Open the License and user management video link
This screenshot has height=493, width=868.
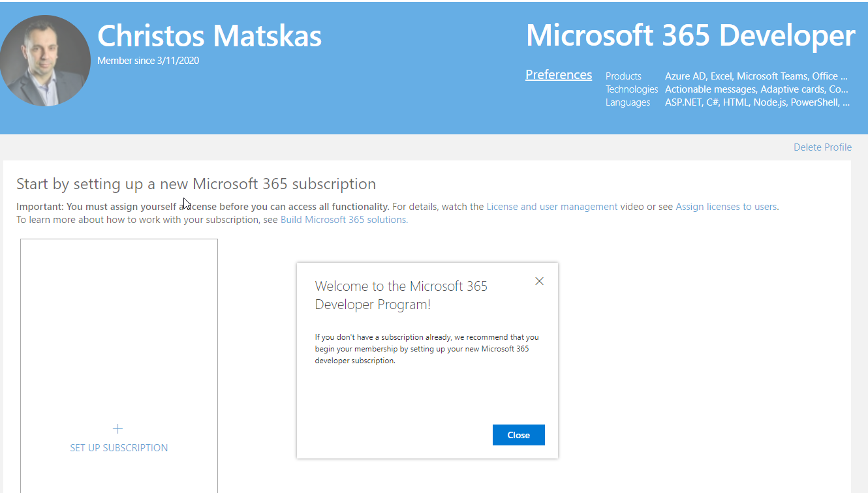pyautogui.click(x=552, y=207)
